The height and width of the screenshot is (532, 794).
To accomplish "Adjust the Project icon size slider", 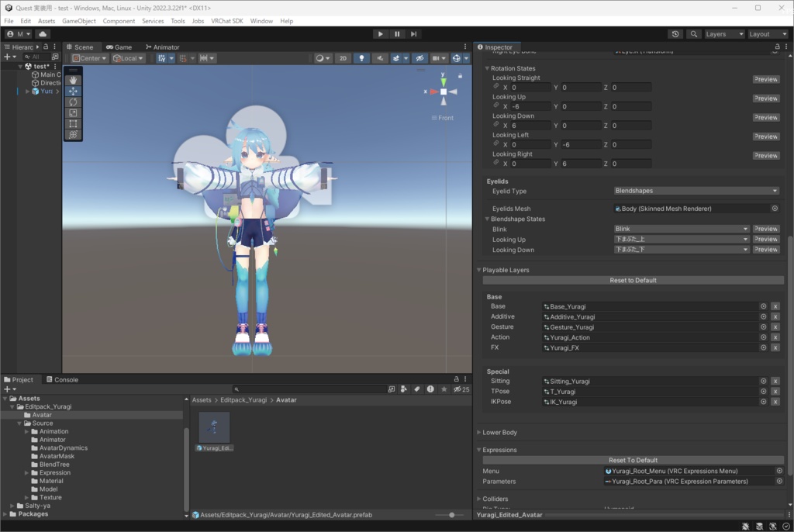I will (452, 515).
